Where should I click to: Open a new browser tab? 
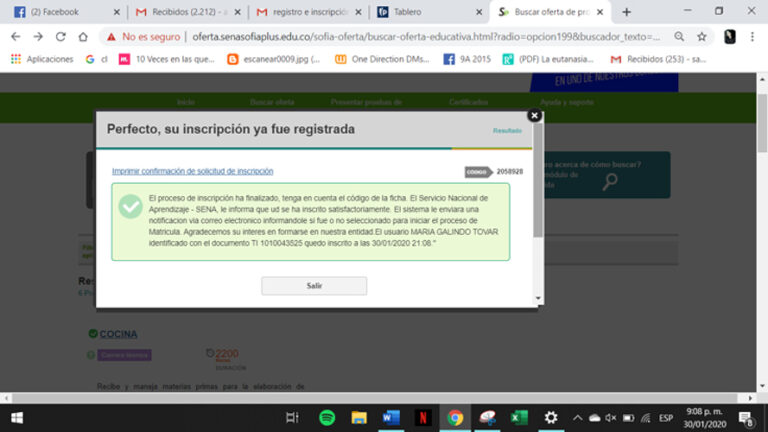tap(627, 12)
